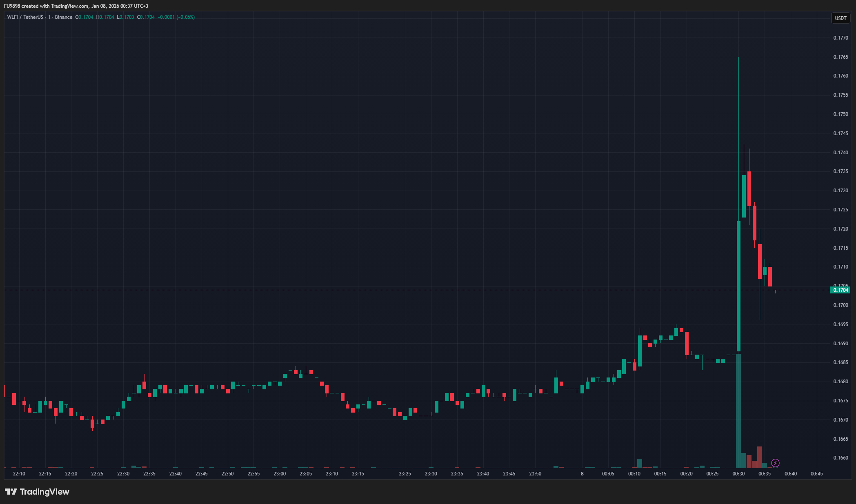Click the large green breakout candle body
This screenshot has width=856, height=504.
[738, 286]
